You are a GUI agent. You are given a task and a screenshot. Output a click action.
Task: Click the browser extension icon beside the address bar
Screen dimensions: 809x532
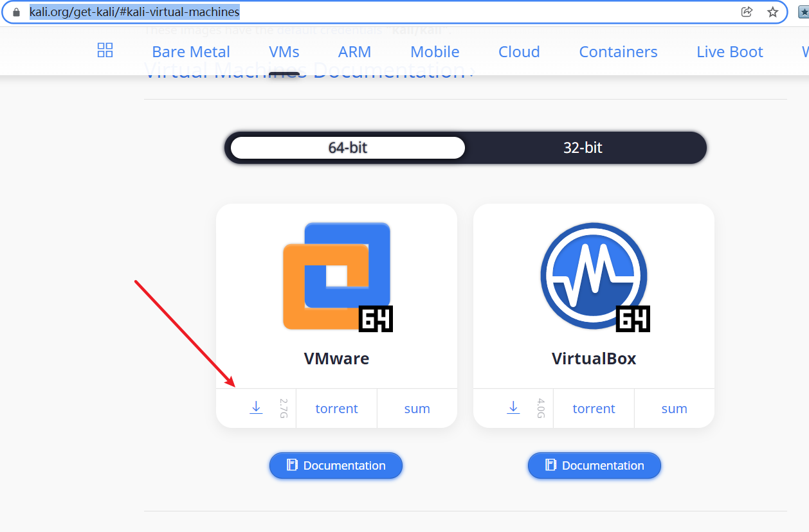point(804,12)
